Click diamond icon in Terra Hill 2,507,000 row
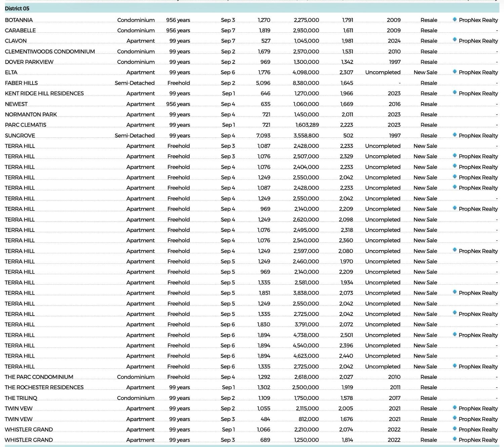The height and width of the screenshot is (447, 504). click(455, 156)
